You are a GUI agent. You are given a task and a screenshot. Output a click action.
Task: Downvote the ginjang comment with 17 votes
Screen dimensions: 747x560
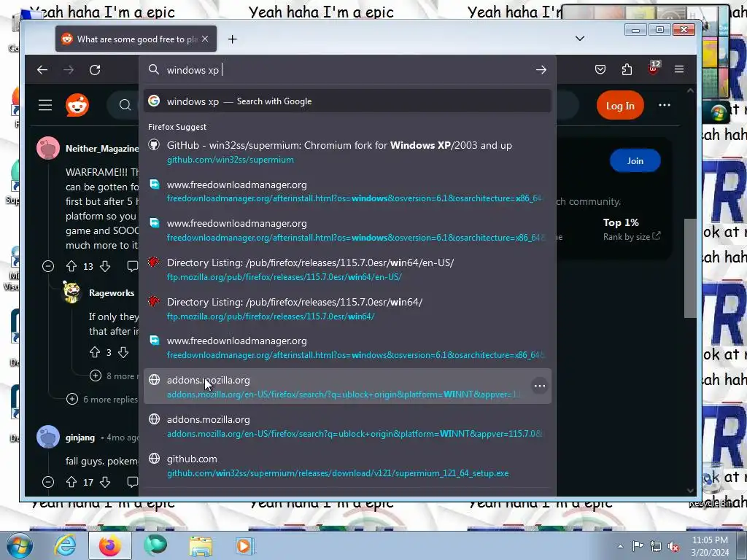(x=105, y=482)
